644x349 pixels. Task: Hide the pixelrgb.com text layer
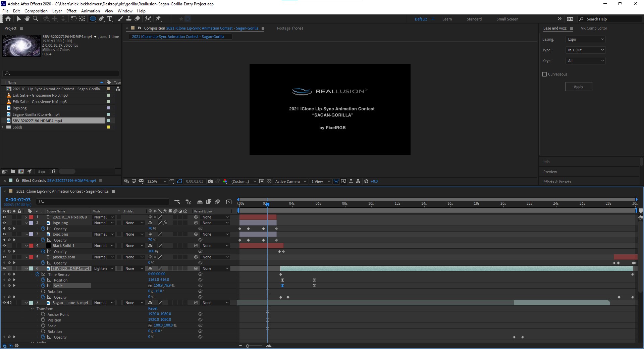[x=4, y=257]
